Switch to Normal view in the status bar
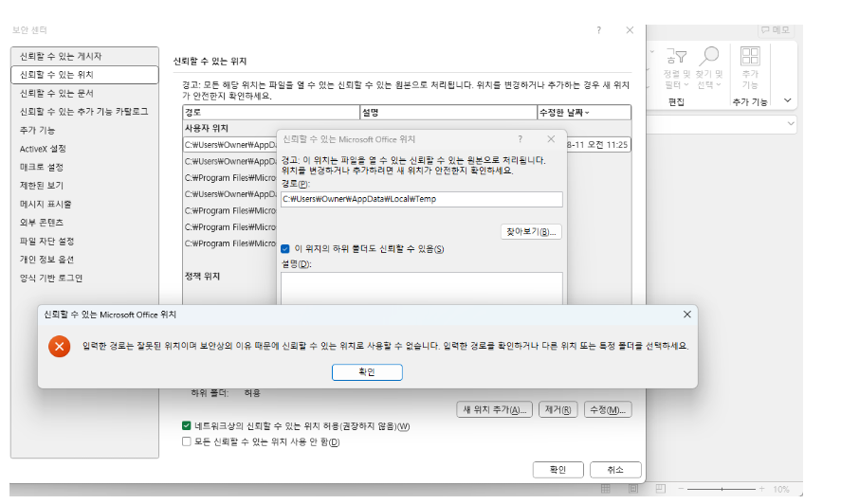Screen dimensions: 841x504 tap(606, 489)
